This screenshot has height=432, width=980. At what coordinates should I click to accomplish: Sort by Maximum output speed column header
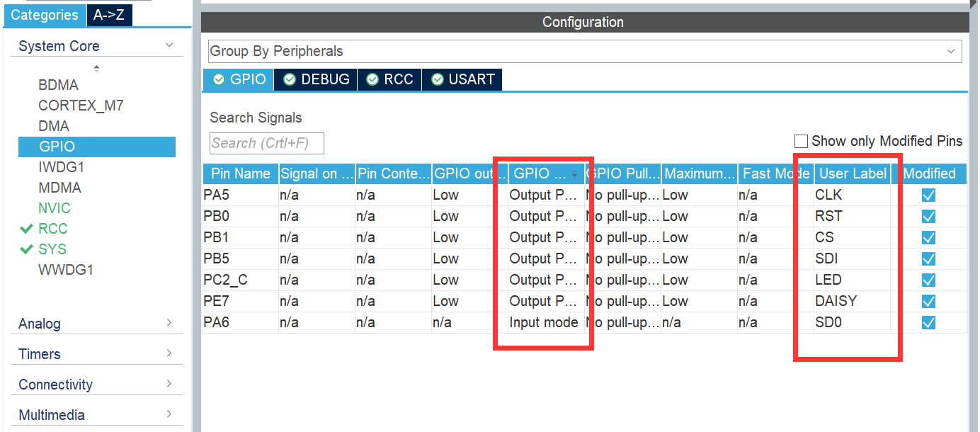coord(700,174)
